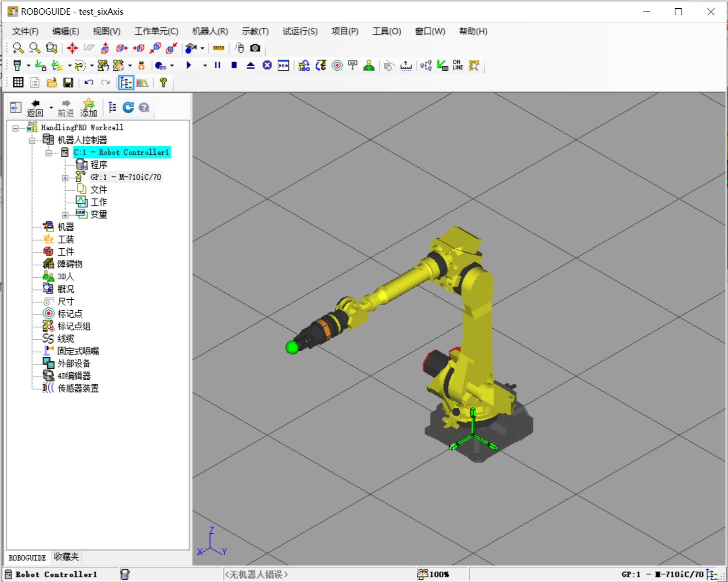
Task: Click the teach pendant icon in status bar
Action: [125, 574]
